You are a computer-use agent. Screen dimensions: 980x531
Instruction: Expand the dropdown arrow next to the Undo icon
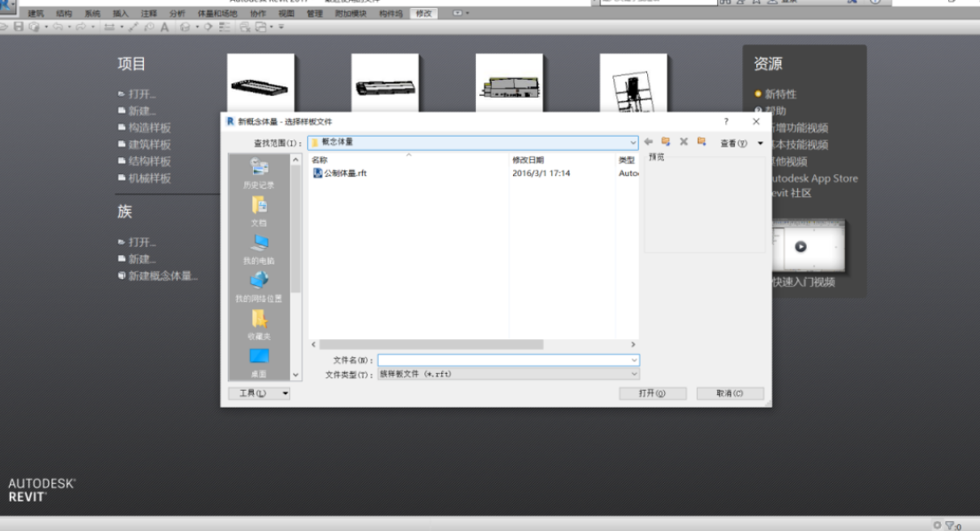tap(68, 27)
